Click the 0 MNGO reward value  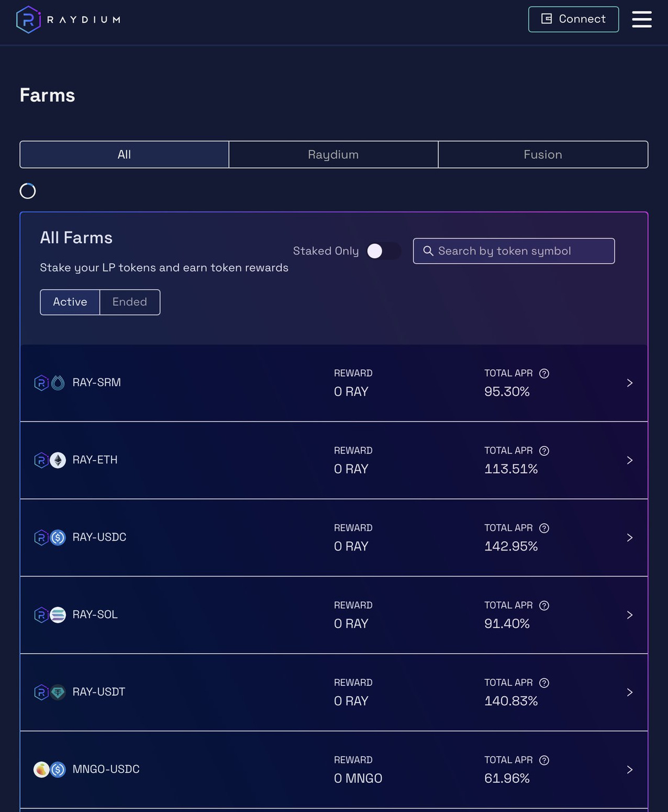[x=358, y=778]
